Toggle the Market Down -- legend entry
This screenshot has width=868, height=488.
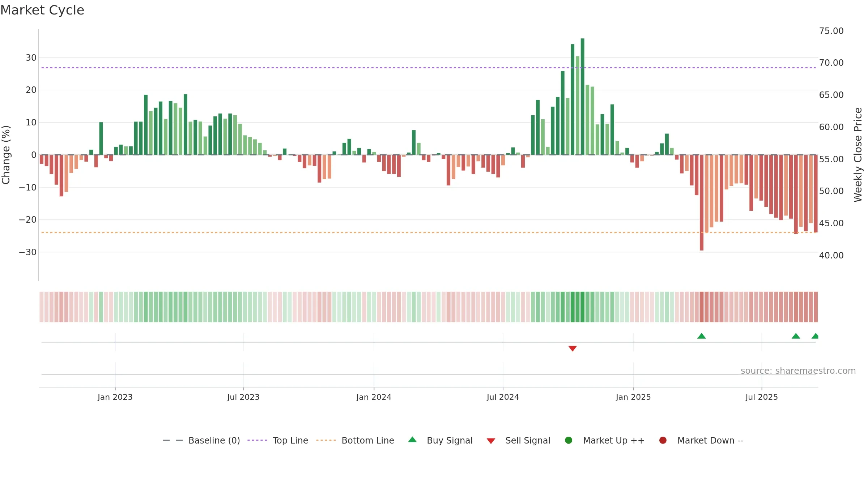[x=701, y=440]
